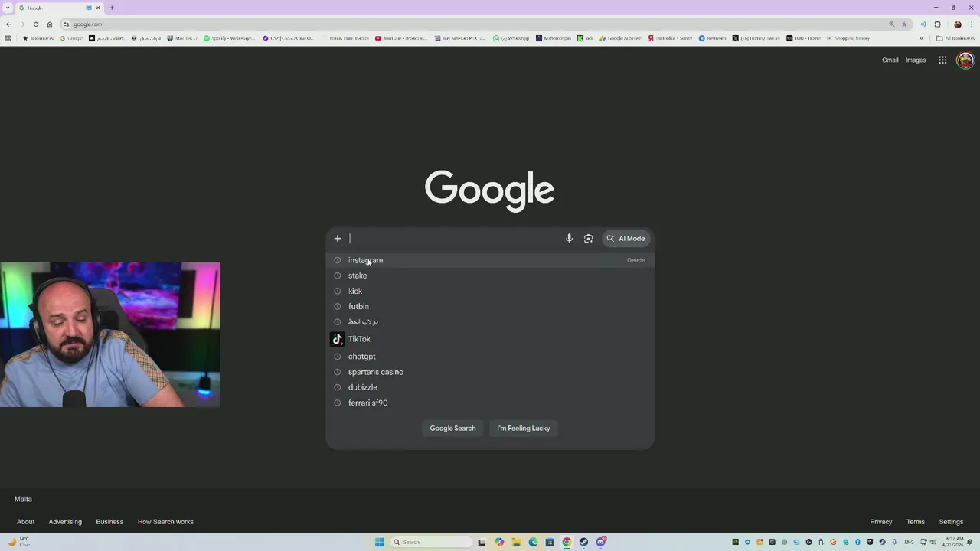Click the microphone voice search icon
Image resolution: width=980 pixels, height=551 pixels.
click(x=569, y=238)
